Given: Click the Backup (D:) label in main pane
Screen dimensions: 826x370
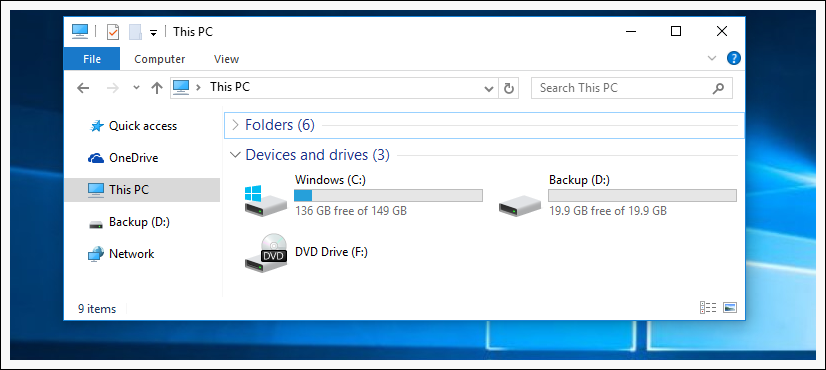Looking at the screenshot, I should 579,180.
